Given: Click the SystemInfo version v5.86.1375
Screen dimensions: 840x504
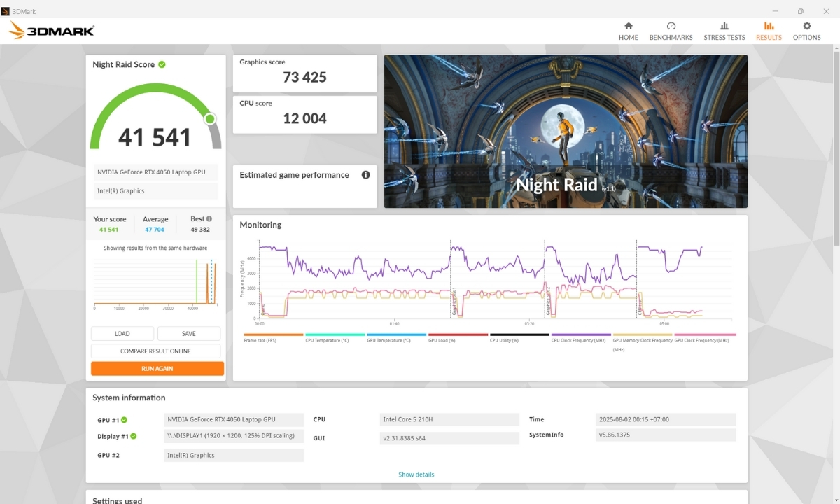Looking at the screenshot, I should click(x=666, y=435).
